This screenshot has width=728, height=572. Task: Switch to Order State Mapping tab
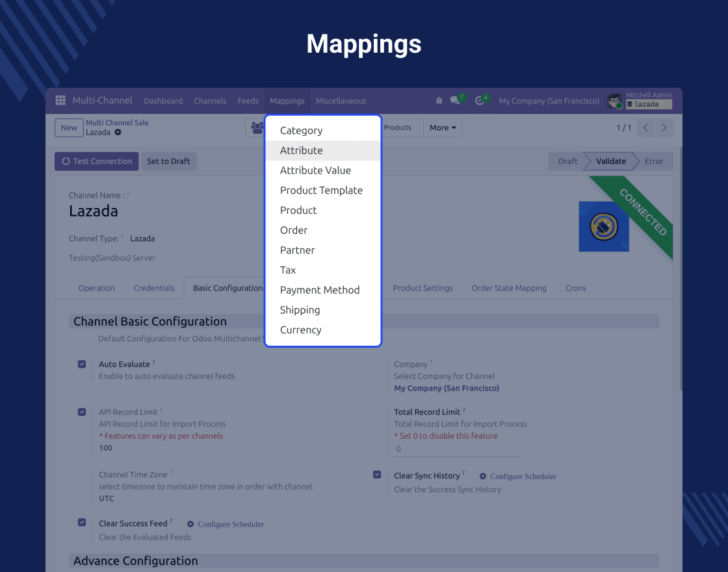tap(509, 288)
